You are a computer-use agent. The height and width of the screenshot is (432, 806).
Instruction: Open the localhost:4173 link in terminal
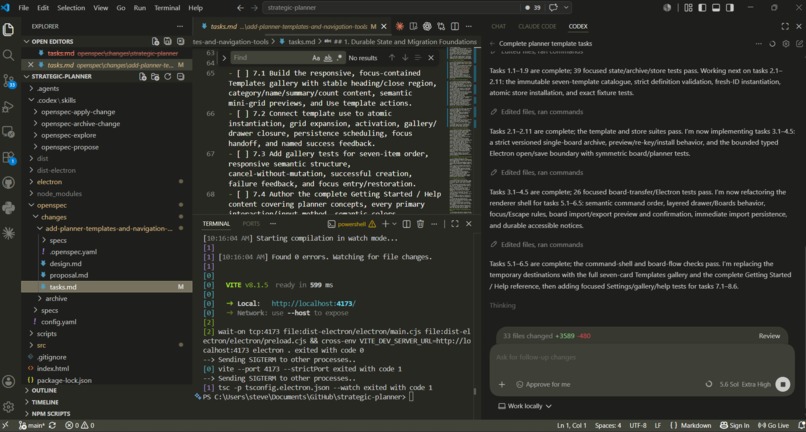[313, 303]
